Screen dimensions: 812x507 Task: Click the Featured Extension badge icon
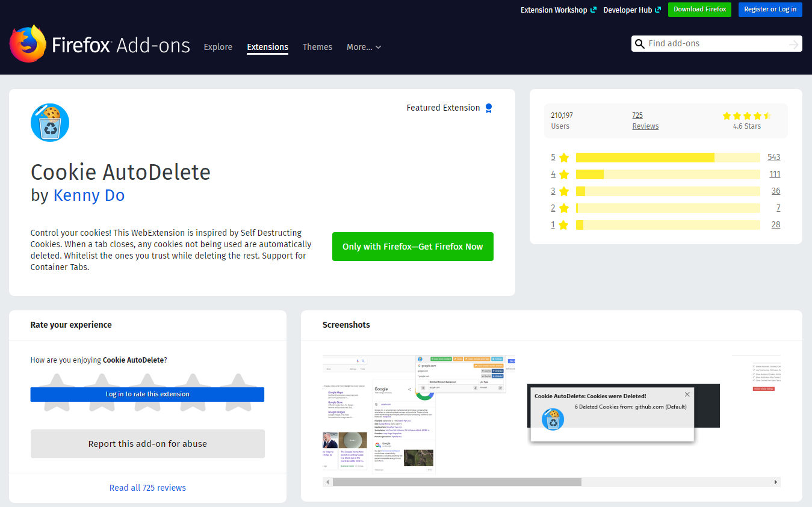point(489,108)
